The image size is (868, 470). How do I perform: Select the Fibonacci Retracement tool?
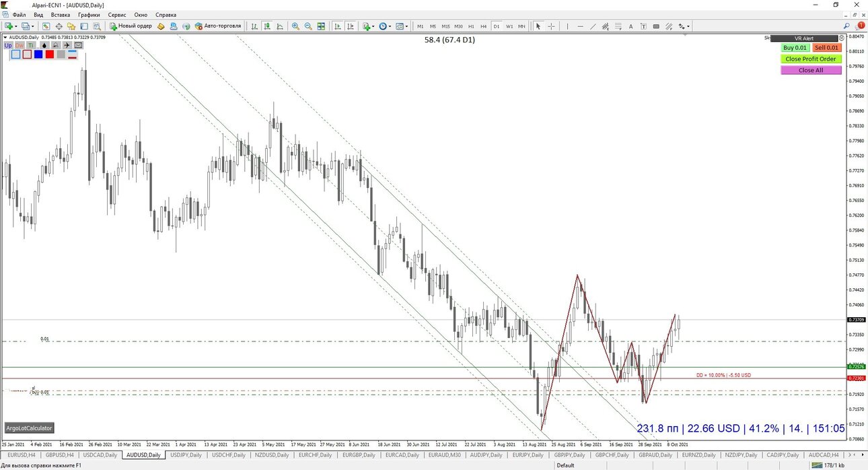618,26
